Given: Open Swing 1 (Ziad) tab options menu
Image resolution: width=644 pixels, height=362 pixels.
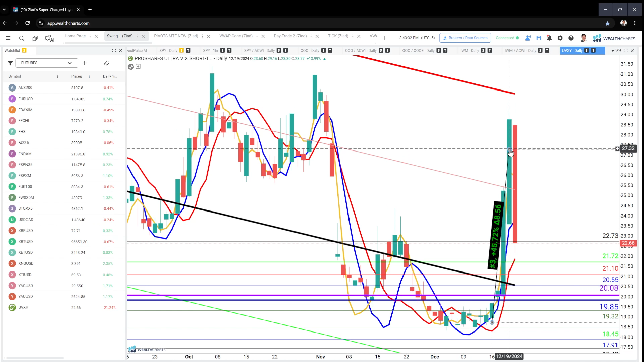Looking at the screenshot, I should click(137, 36).
